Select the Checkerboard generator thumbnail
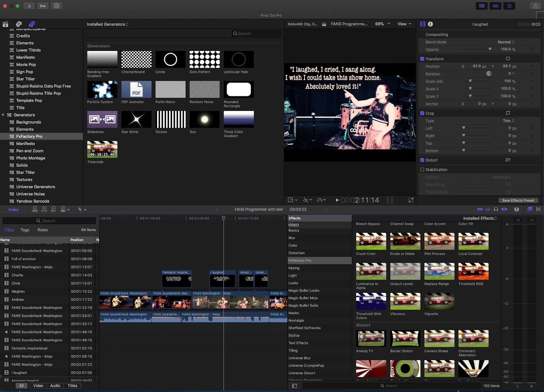 click(x=136, y=59)
